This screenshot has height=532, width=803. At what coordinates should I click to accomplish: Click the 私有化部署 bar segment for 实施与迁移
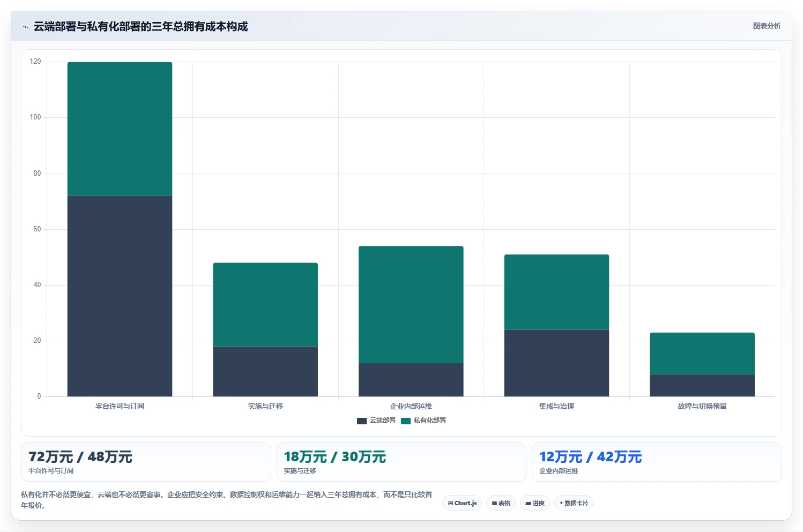point(265,305)
